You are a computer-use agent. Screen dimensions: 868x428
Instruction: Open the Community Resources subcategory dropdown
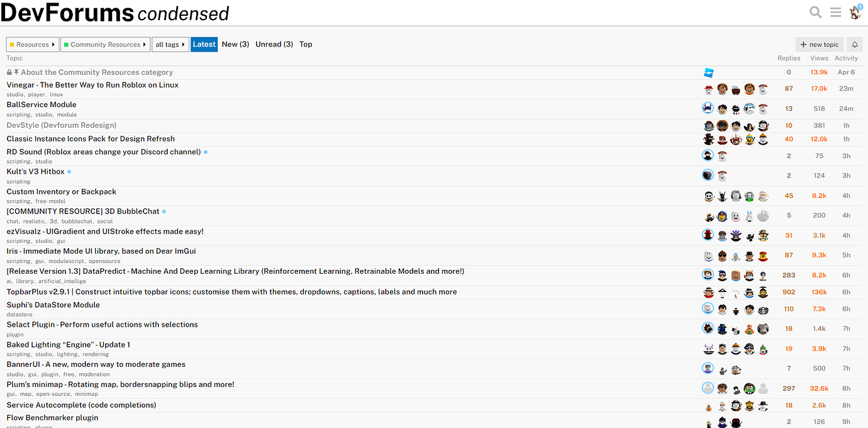click(105, 44)
